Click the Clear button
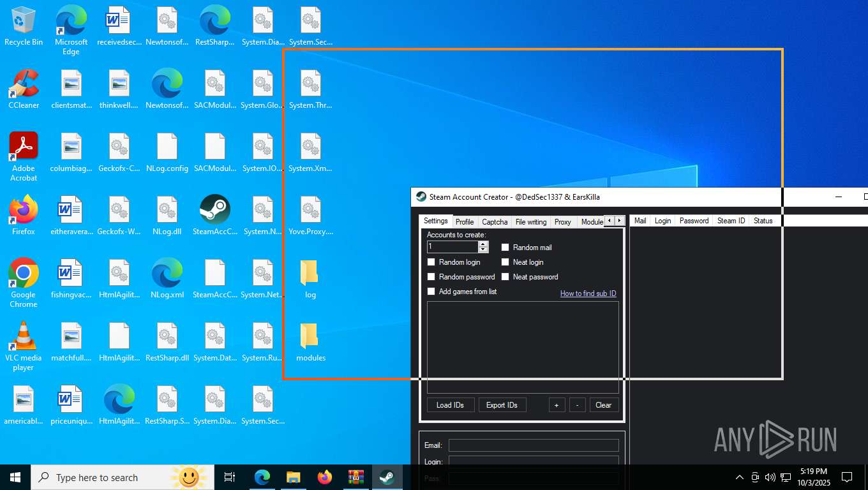The image size is (868, 490). [604, 405]
